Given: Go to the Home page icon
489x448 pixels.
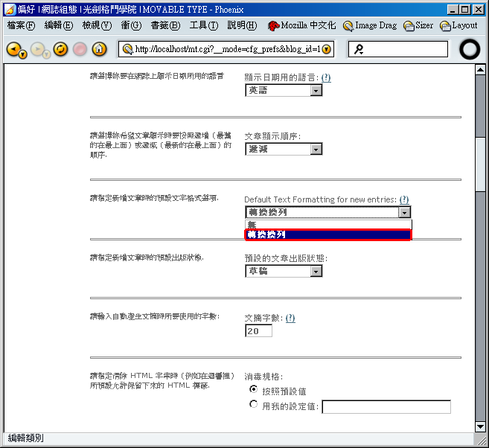Looking at the screenshot, I should pos(99,49).
